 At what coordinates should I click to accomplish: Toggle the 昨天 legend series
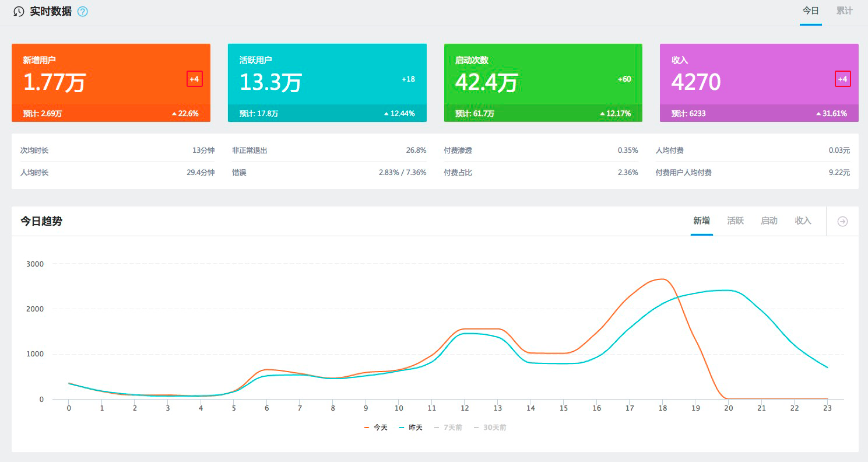(x=411, y=428)
